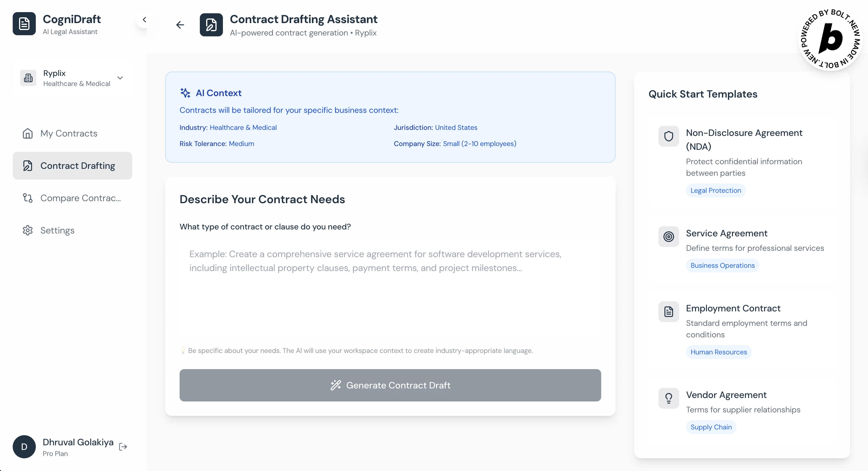Open Settings from the sidebar
The image size is (868, 471).
click(x=57, y=230)
